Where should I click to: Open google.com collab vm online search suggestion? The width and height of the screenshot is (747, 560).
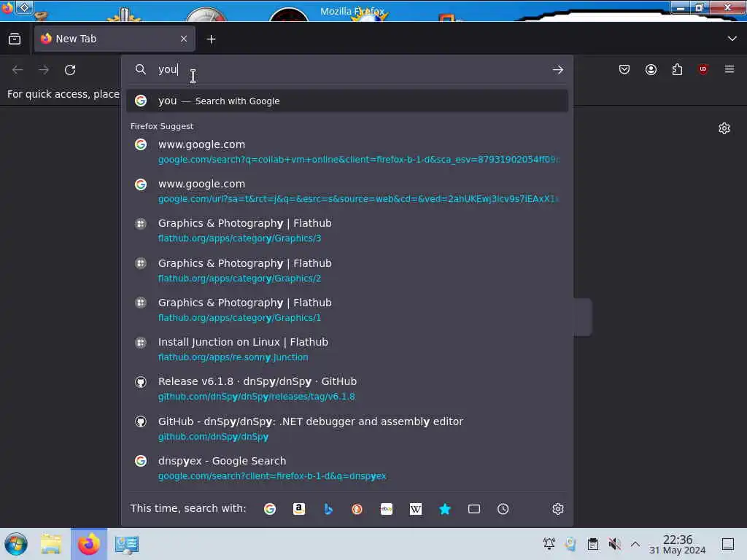pyautogui.click(x=347, y=152)
